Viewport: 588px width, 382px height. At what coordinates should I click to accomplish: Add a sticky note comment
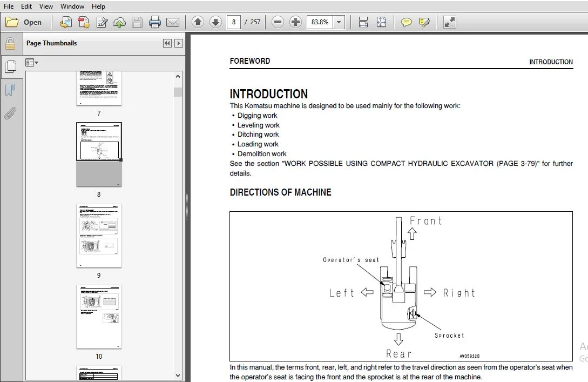406,22
